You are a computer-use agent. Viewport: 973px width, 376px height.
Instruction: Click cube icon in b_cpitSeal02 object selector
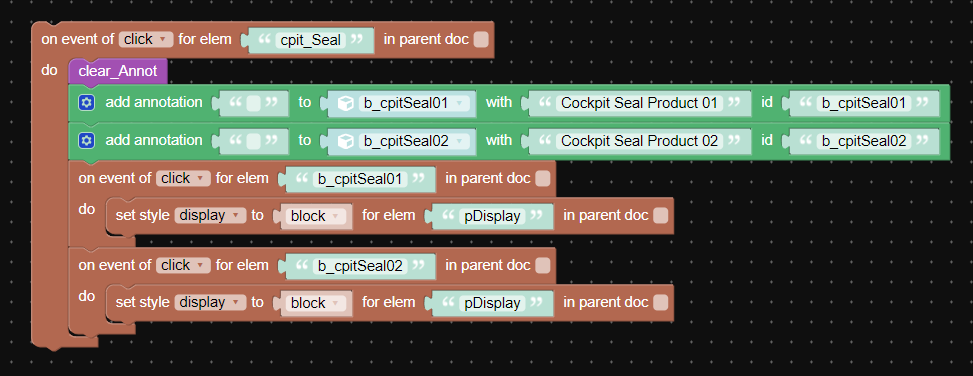pos(344,141)
